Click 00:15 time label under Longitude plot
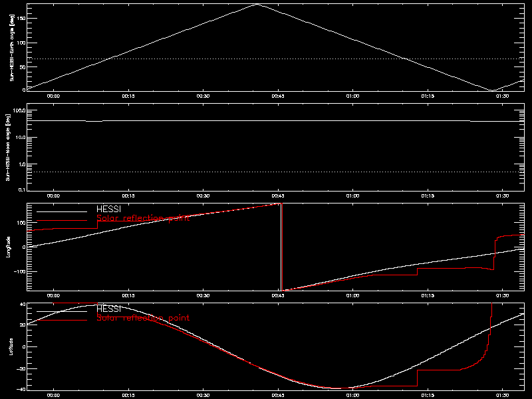Image resolution: width=532 pixels, height=399 pixels. (x=128, y=295)
